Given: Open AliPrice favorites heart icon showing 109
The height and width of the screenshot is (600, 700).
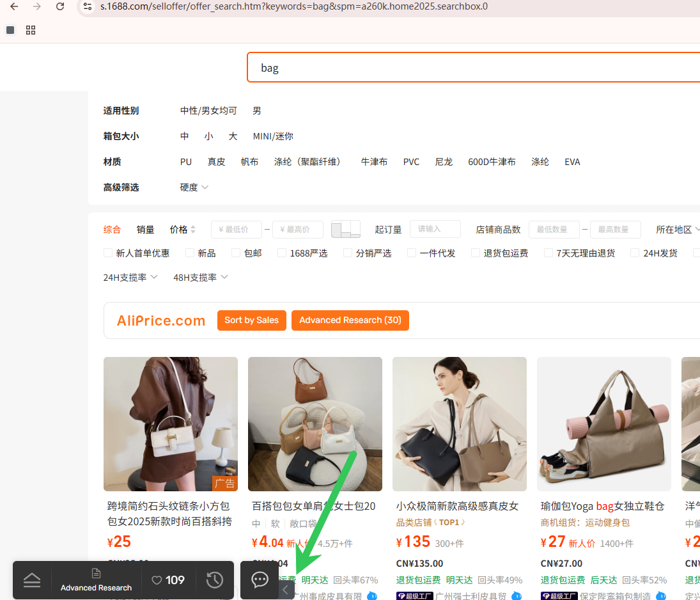Looking at the screenshot, I should point(168,580).
